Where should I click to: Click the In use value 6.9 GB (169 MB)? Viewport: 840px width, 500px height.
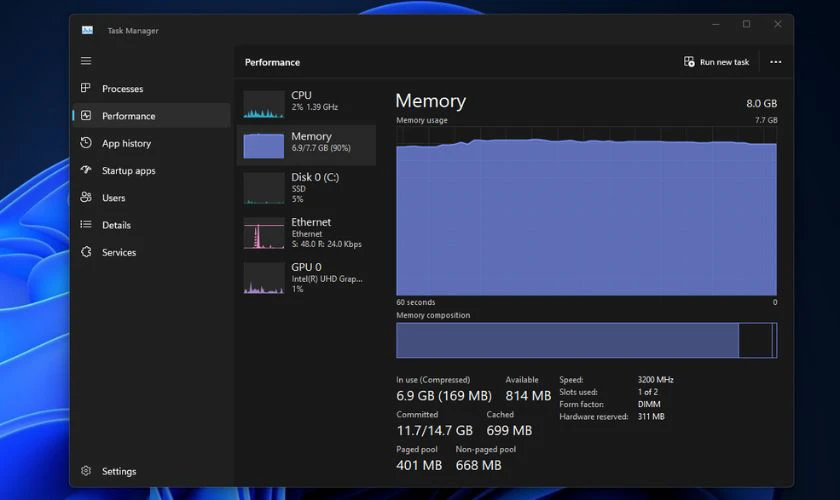444,395
